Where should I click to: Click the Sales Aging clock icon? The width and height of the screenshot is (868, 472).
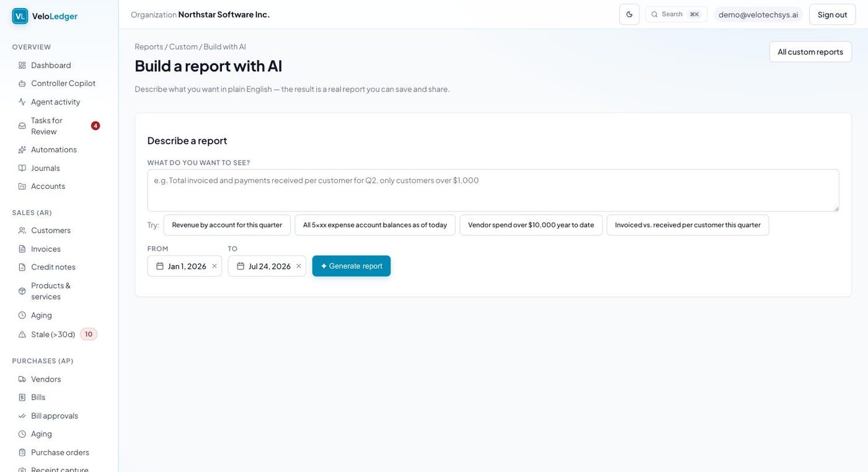[x=22, y=315]
